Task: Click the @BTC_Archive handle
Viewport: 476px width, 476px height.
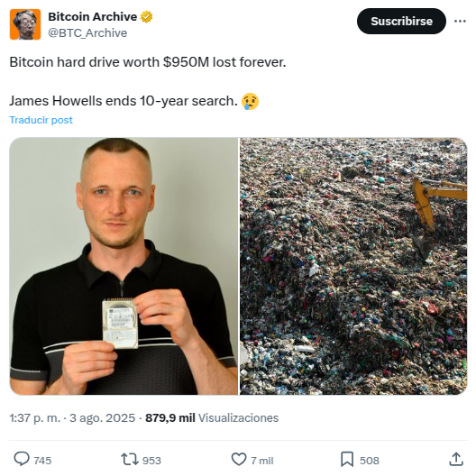Action: coord(87,32)
